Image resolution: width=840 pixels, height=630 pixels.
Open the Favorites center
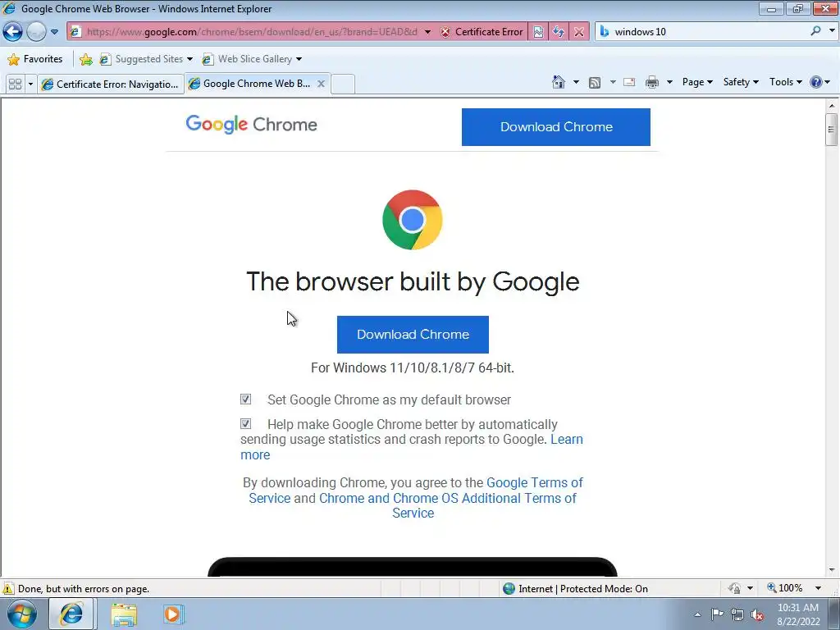[x=35, y=59]
